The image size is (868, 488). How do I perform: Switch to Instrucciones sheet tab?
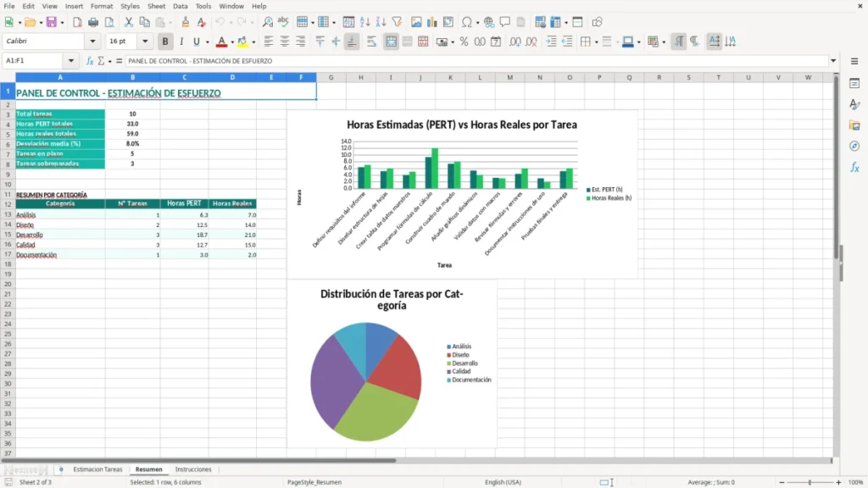point(193,469)
